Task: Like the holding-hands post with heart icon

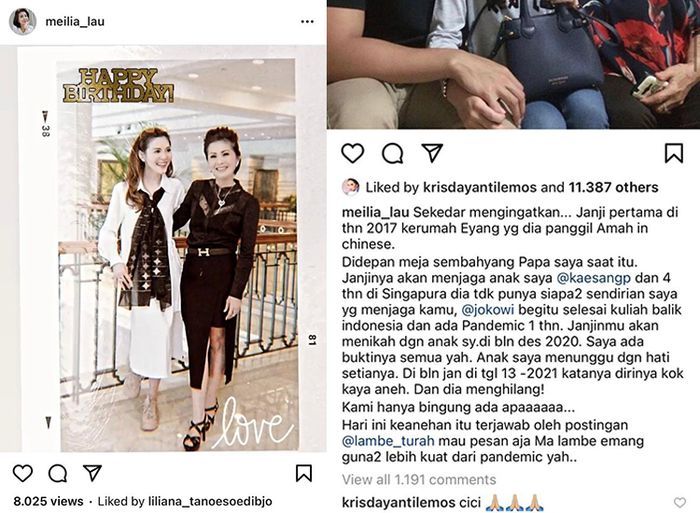Action: [353, 153]
